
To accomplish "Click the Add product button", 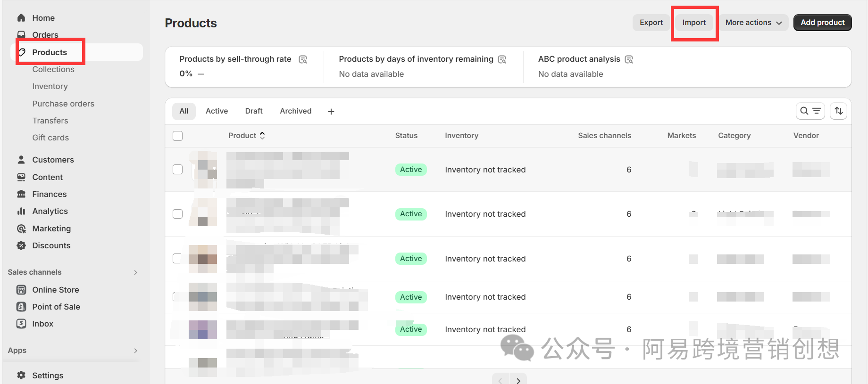I will (822, 23).
